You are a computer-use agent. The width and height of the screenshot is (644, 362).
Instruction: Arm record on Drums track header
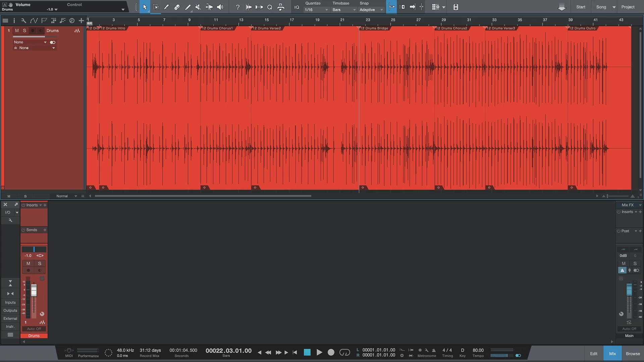point(33,31)
